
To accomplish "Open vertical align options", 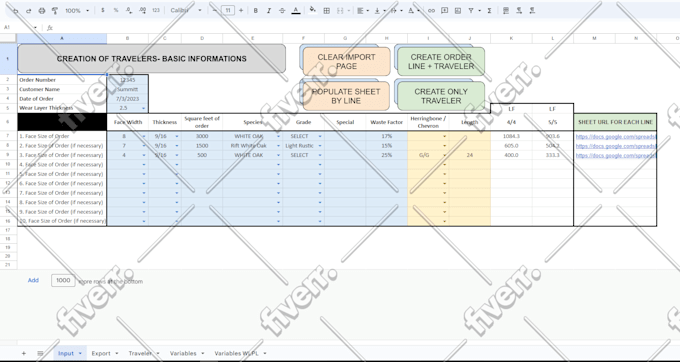I will pyautogui.click(x=379, y=10).
